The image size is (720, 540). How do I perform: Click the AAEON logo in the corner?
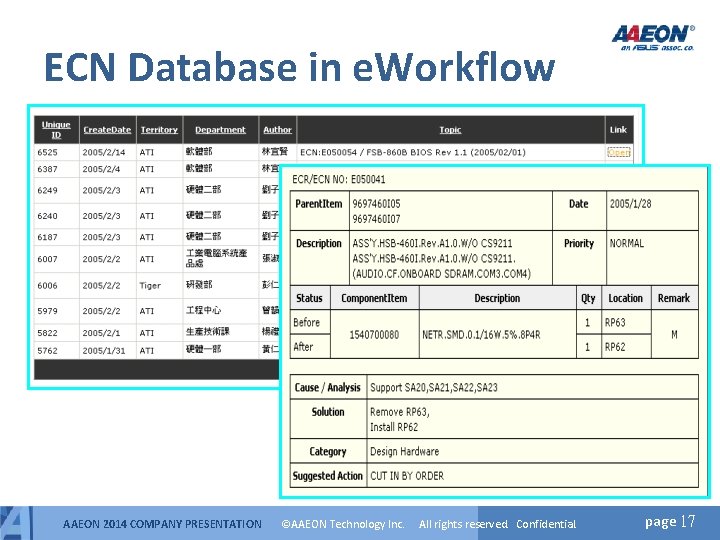point(653,38)
